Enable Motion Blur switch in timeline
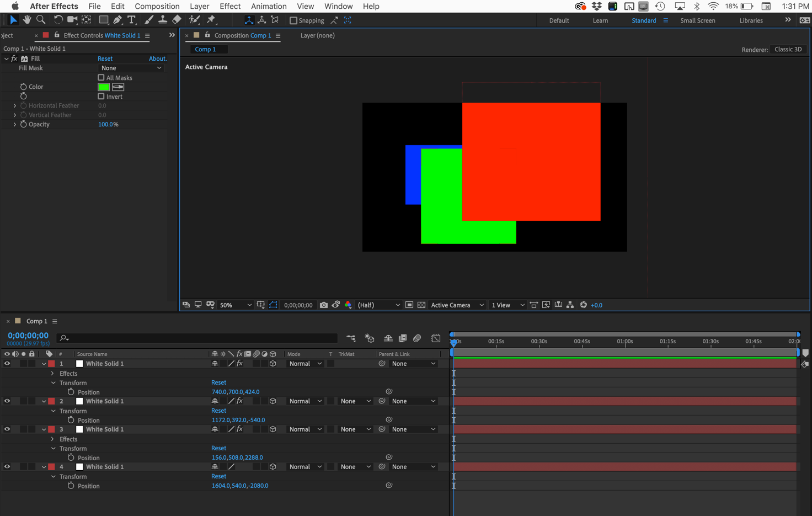Viewport: 812px width, 516px height. point(417,338)
